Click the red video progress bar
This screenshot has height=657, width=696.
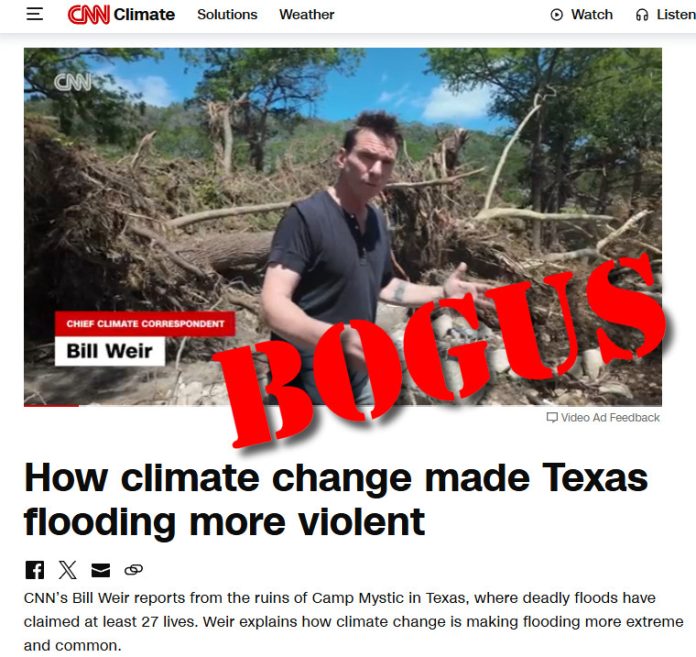tap(51, 405)
